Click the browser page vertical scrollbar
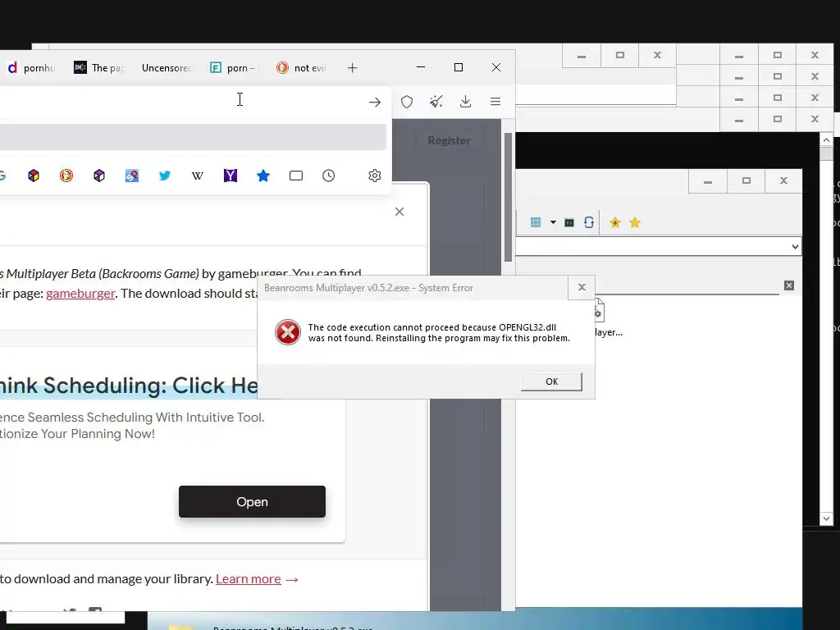This screenshot has width=840, height=630. point(508,197)
